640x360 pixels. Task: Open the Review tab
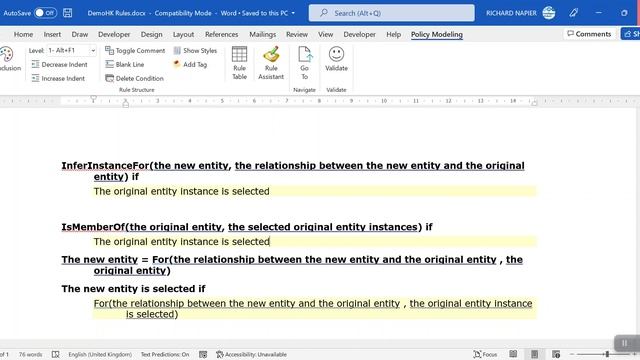tap(297, 35)
